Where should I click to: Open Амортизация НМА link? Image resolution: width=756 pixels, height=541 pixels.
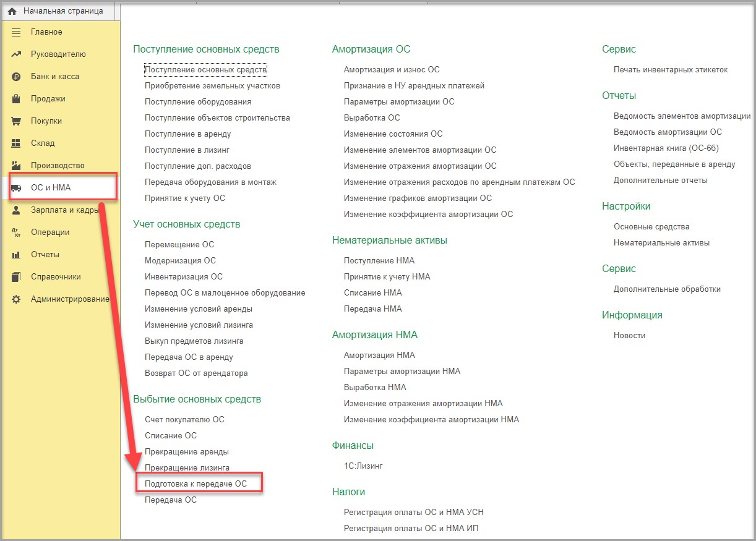tap(379, 355)
